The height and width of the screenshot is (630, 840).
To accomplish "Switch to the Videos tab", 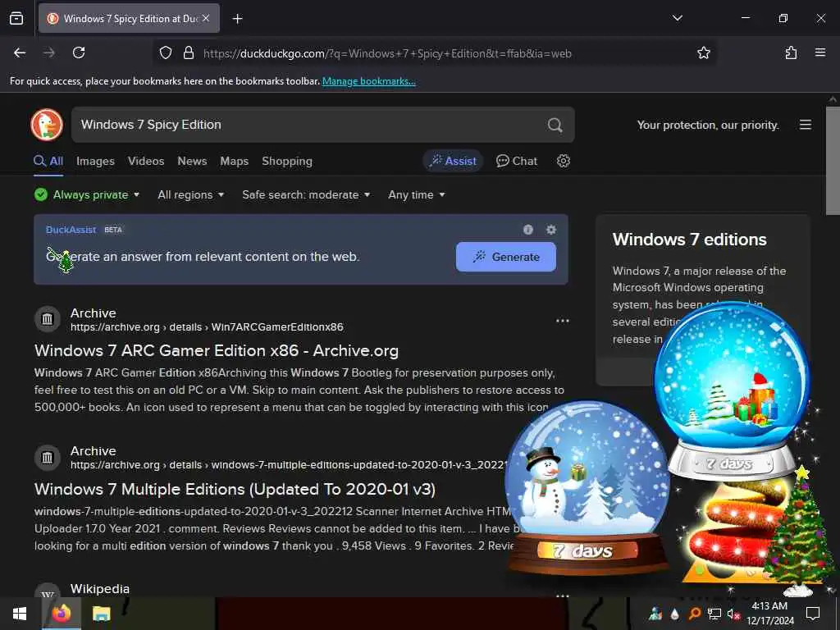I will coord(146,162).
